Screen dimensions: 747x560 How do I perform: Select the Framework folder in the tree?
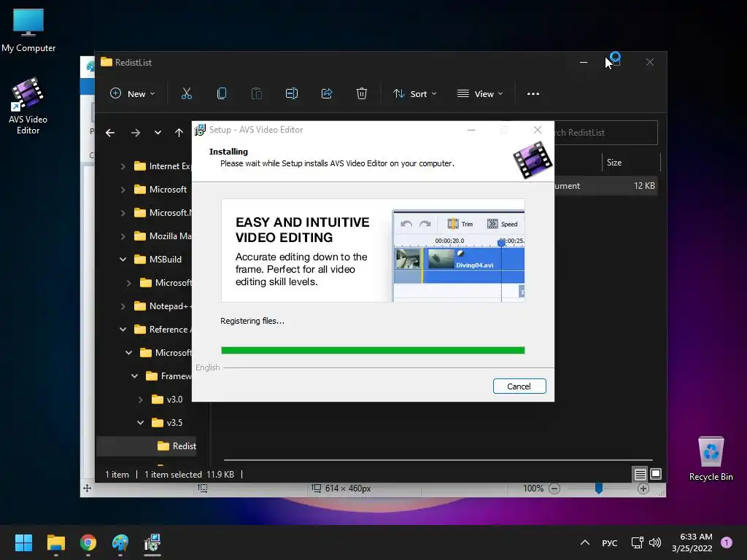[x=169, y=376]
